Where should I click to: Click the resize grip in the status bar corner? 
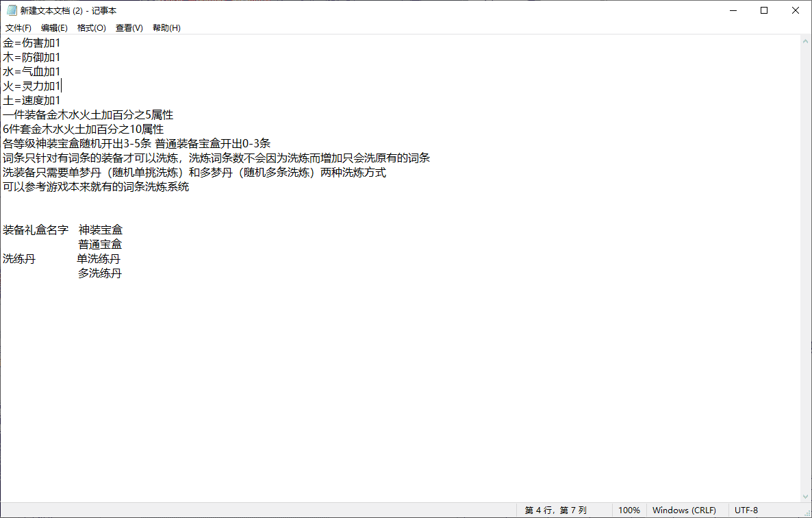pyautogui.click(x=806, y=512)
